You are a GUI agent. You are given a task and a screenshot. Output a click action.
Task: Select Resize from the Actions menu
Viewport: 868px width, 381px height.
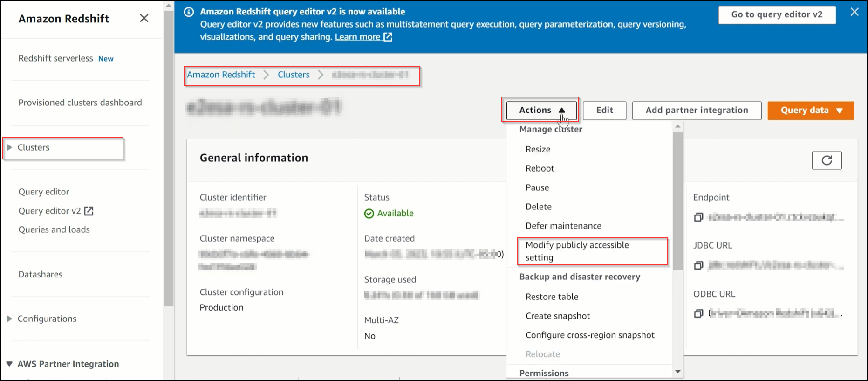coord(538,149)
